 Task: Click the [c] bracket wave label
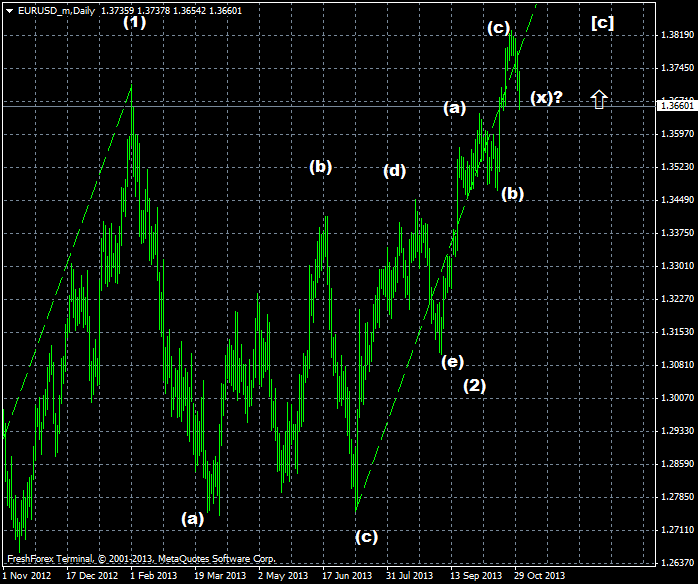pos(602,22)
